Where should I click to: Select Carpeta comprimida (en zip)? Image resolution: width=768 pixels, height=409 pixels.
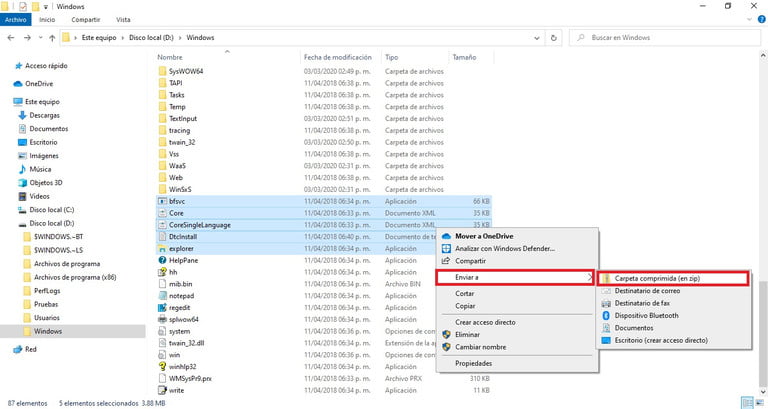click(x=673, y=278)
